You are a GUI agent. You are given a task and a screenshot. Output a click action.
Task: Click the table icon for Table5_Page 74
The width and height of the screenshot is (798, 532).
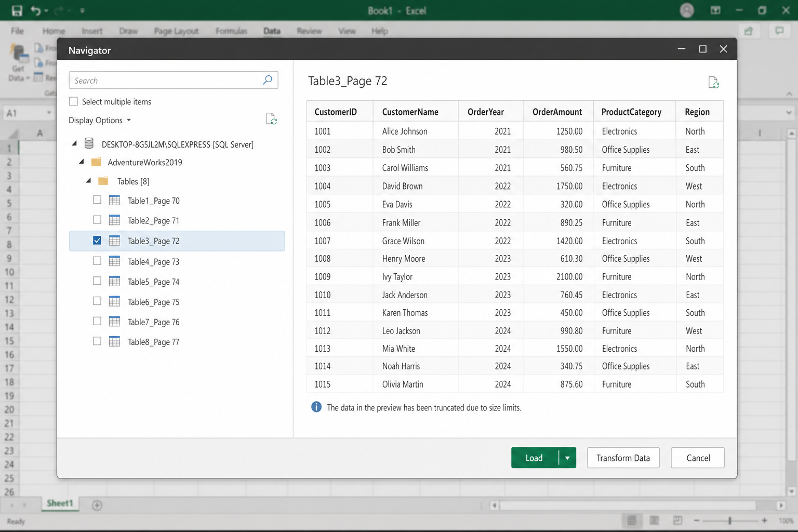(x=114, y=281)
